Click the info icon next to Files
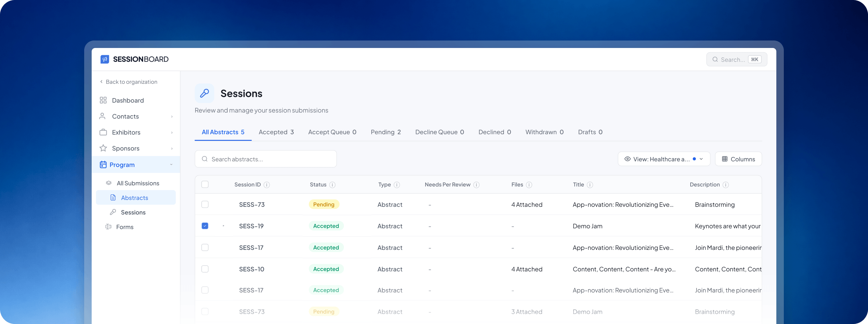The height and width of the screenshot is (324, 868). 529,184
